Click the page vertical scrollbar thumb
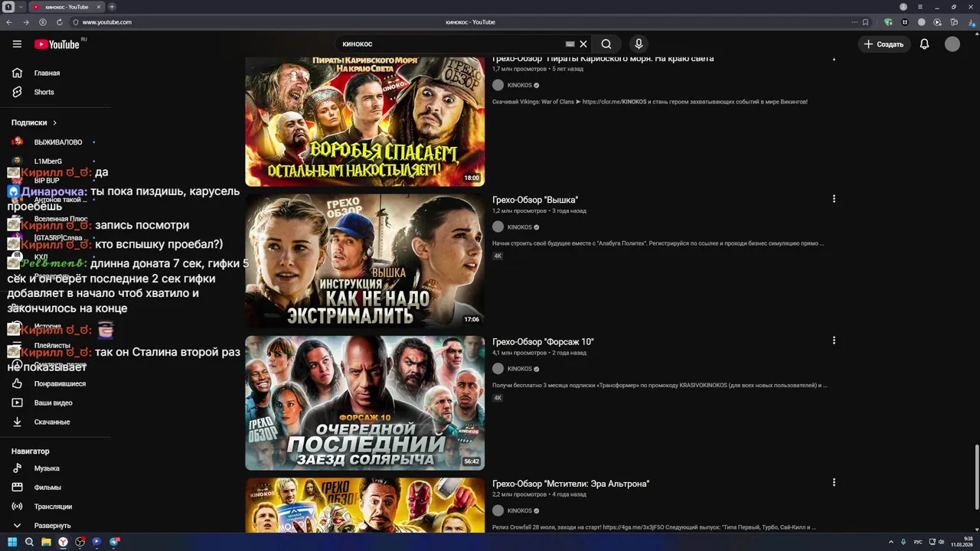This screenshot has width=980, height=551. (976, 478)
